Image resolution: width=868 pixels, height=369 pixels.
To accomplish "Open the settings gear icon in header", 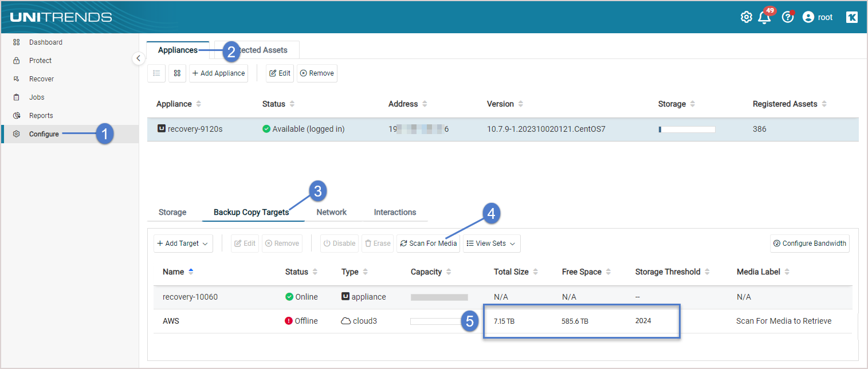I will [746, 17].
